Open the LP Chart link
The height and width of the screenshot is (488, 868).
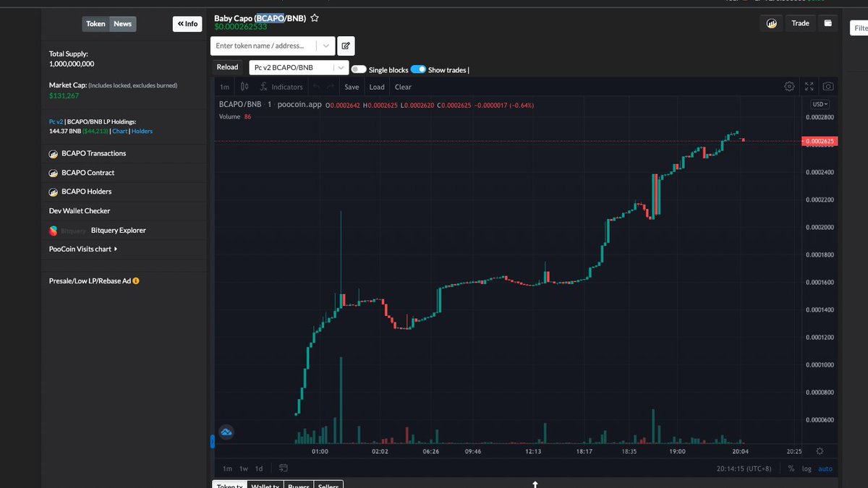tap(120, 132)
